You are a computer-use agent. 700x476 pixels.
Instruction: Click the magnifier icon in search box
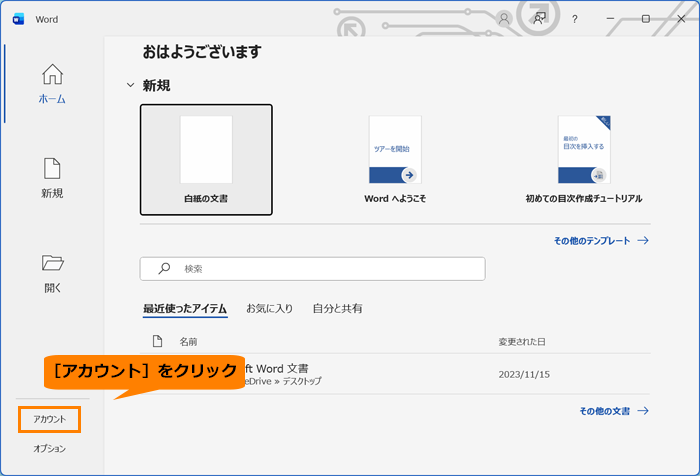164,269
